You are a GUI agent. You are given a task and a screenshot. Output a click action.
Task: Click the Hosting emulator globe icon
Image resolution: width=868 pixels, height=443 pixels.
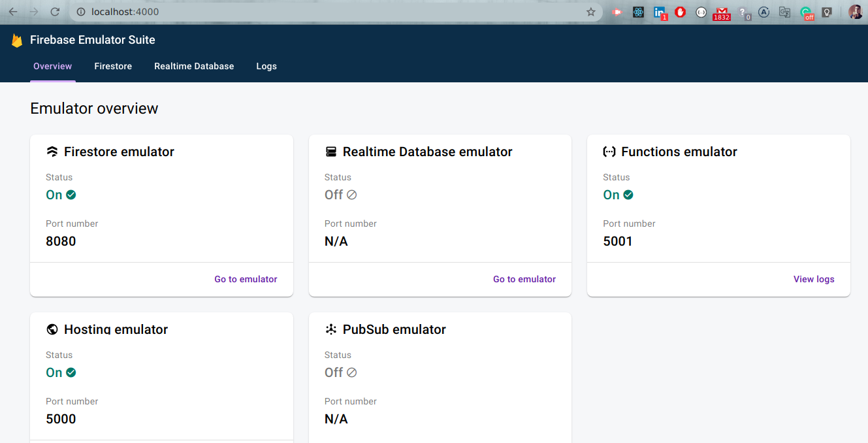[x=52, y=329]
